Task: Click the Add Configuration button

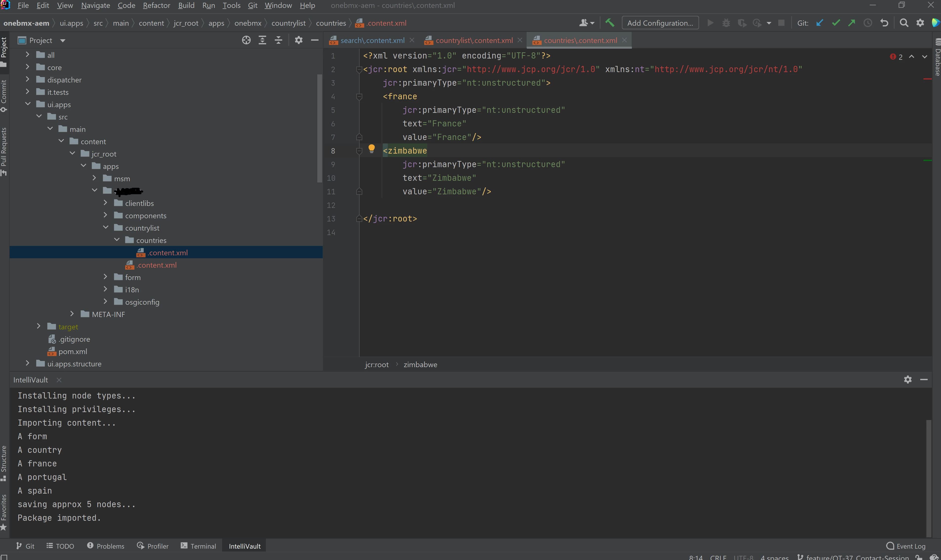Action: (660, 23)
